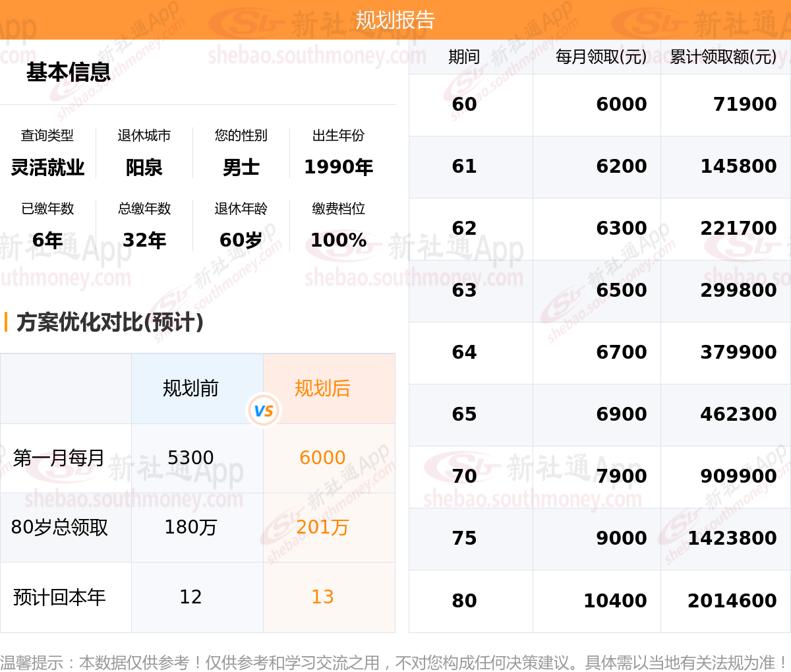
Task: Click the 80岁总领取 row label
Action: point(59,528)
